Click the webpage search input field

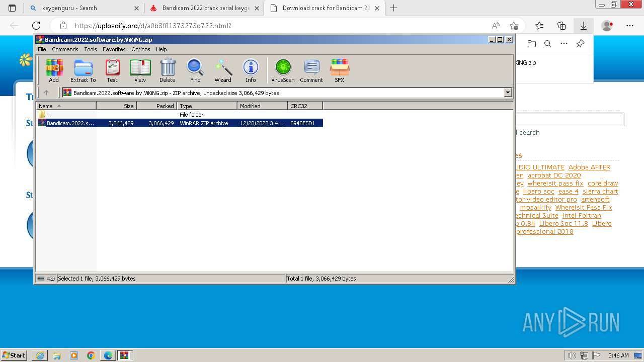point(570,119)
